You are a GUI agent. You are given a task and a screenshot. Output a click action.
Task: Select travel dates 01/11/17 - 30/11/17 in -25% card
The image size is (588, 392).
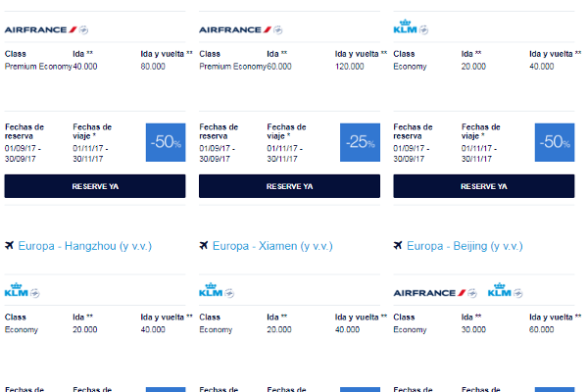tap(285, 154)
